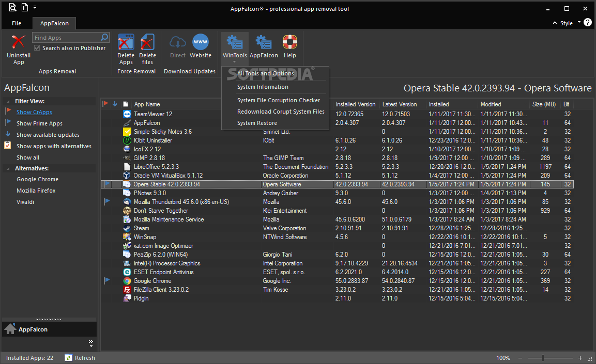Open the Help lifebuoy icon
This screenshot has height=364, width=596.
(289, 42)
